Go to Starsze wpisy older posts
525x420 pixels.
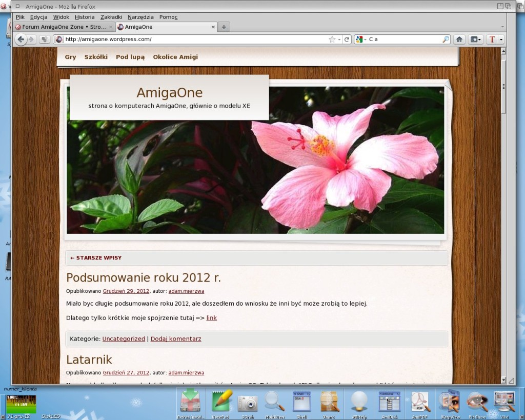click(96, 258)
